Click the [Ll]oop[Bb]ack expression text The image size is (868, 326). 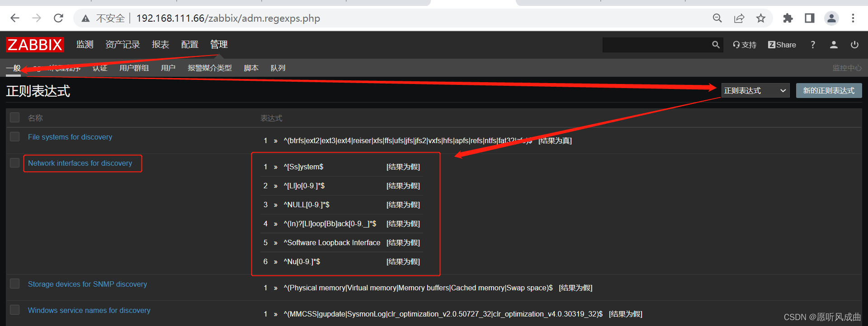pos(330,224)
